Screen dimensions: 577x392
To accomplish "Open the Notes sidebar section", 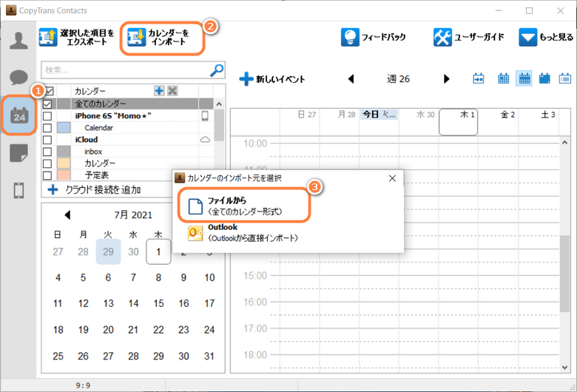I will coord(18,153).
